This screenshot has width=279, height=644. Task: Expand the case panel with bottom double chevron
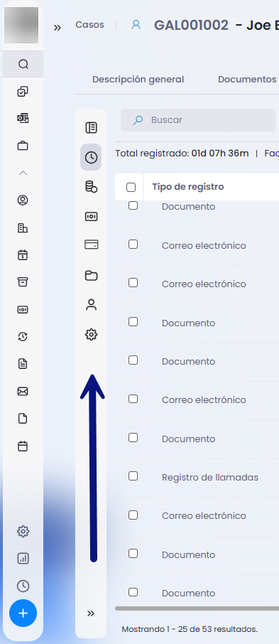pos(91,613)
